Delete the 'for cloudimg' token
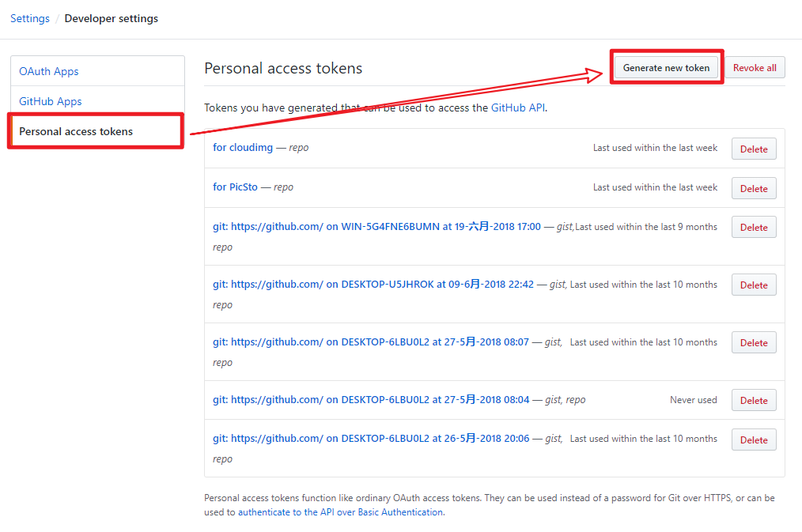This screenshot has height=532, width=802. 754,149
